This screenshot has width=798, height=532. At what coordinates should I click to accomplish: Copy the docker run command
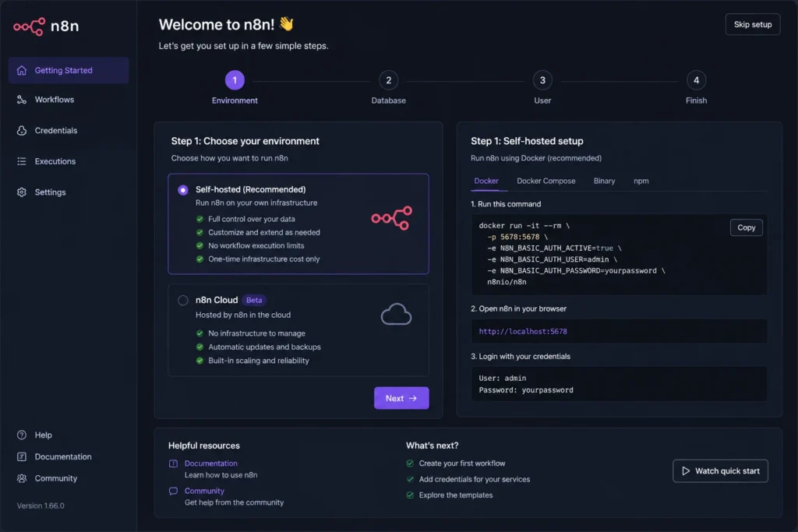click(x=746, y=227)
